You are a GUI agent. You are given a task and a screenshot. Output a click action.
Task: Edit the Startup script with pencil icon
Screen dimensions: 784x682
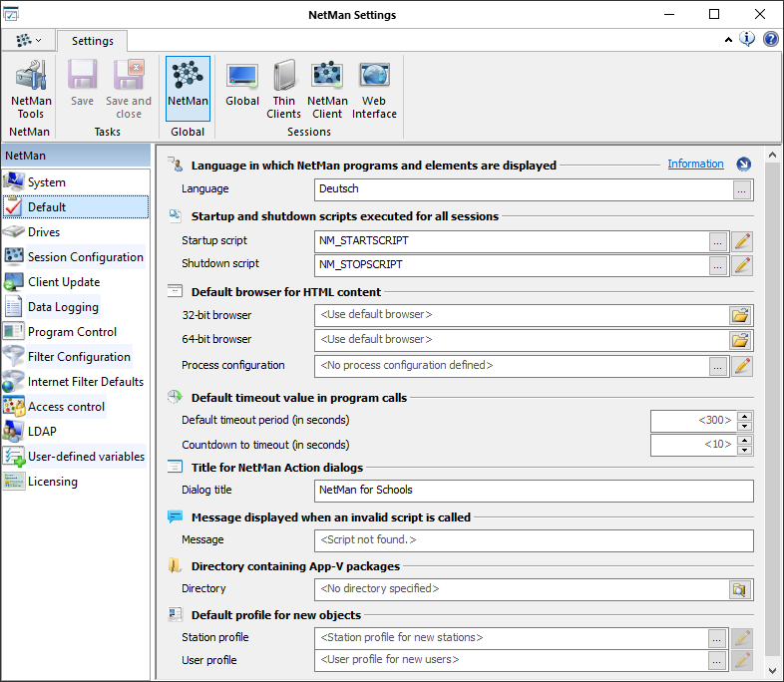pos(742,241)
